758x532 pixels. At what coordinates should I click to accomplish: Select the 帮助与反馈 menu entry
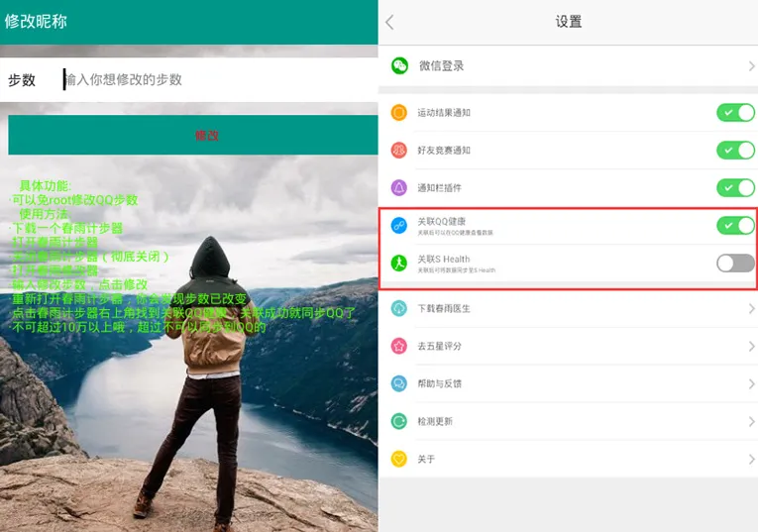pos(568,383)
